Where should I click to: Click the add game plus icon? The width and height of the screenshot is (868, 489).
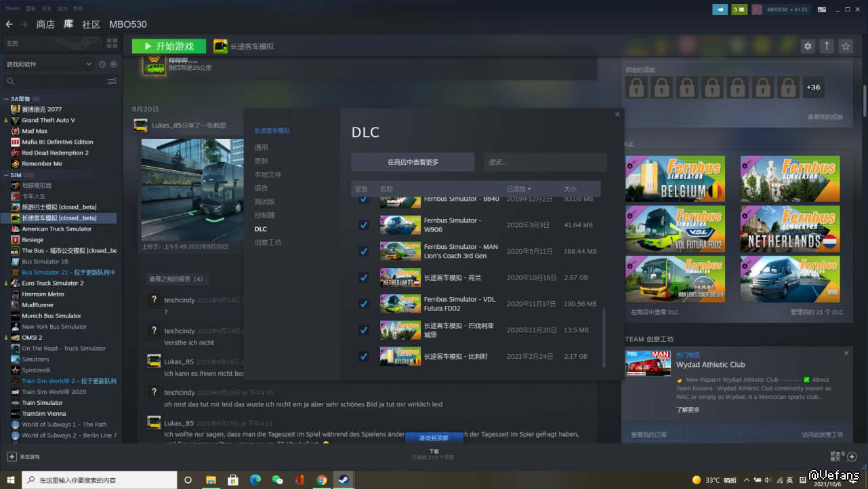coord(12,456)
